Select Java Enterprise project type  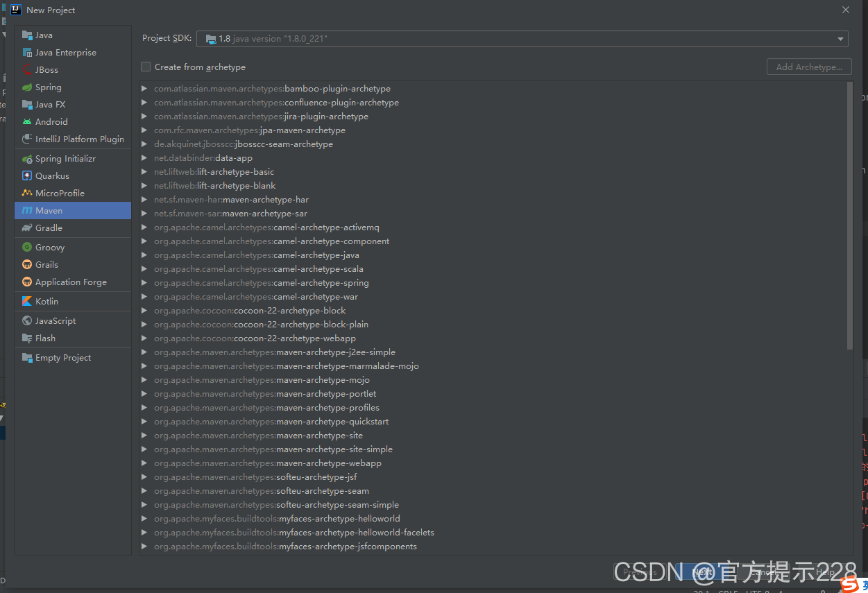(73, 53)
